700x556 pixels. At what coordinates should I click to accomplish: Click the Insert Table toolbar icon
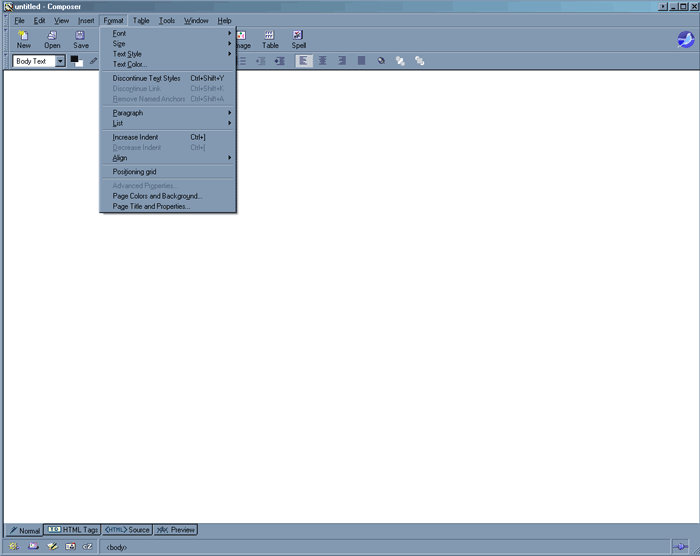[270, 38]
